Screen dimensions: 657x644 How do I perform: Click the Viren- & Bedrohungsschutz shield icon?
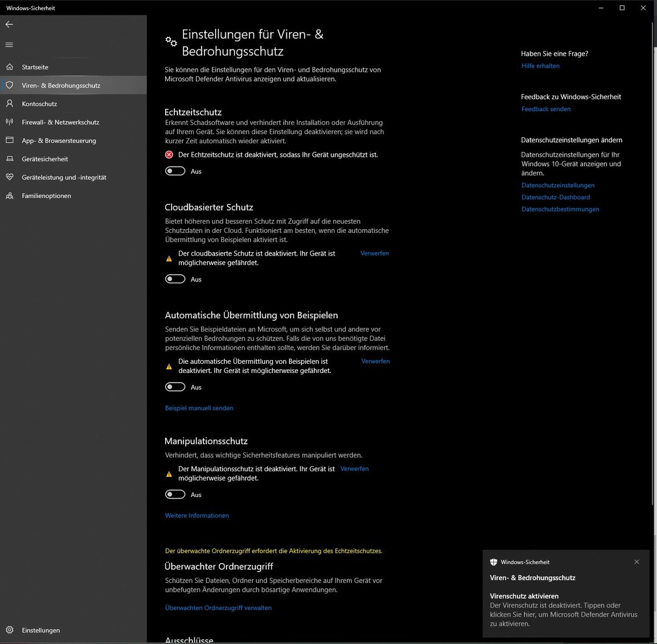(10, 85)
